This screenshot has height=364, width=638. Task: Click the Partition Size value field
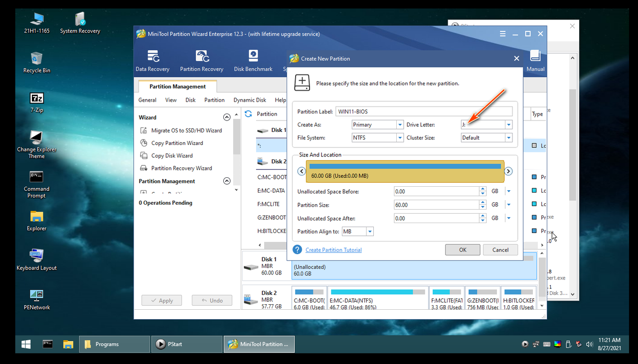(436, 205)
